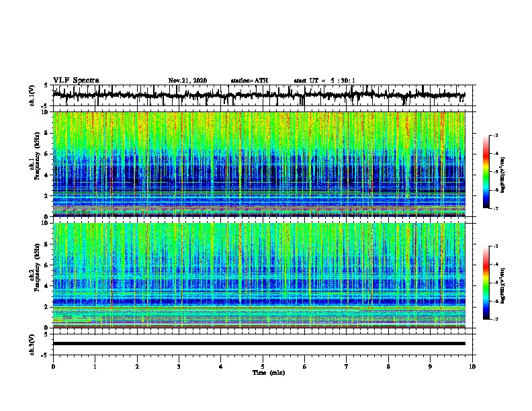Click the "ch.3(V)" axis label
The height and width of the screenshot is (411, 532).
pos(32,345)
